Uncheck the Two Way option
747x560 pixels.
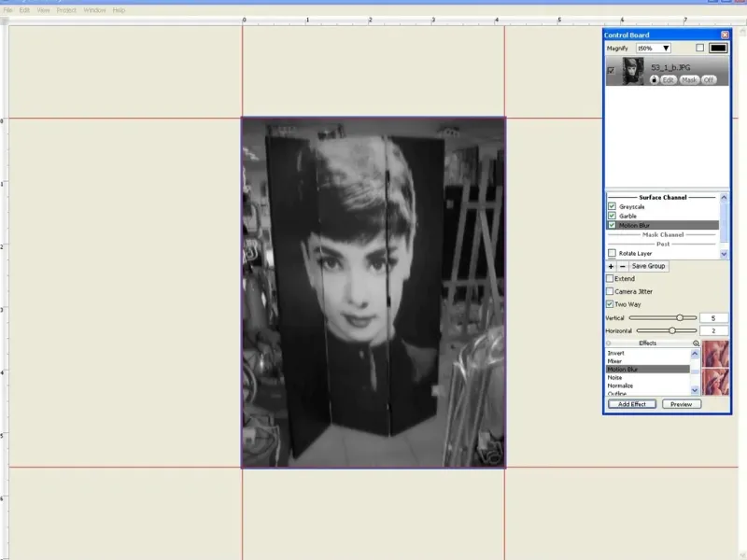(x=611, y=304)
